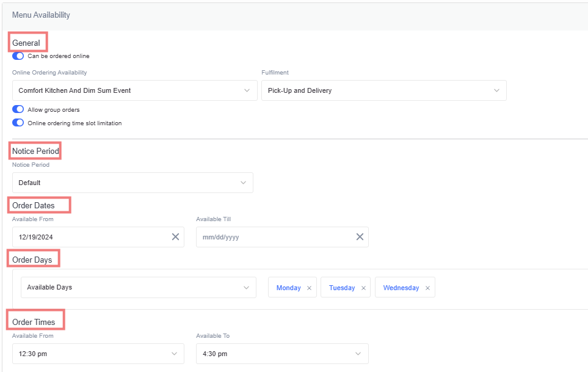
Task: Clear the Available Till date field
Action: coord(360,237)
